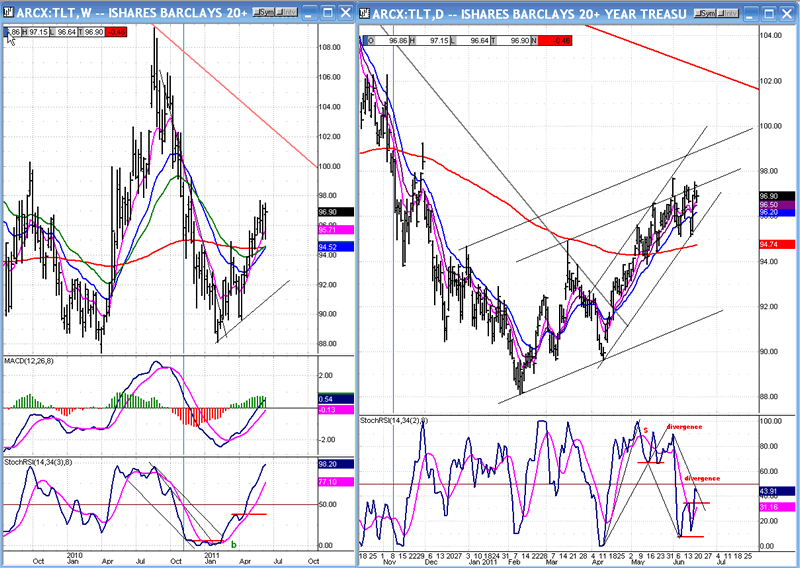Minimize the weekly TLT chart window
The image size is (800, 568).
click(x=309, y=11)
